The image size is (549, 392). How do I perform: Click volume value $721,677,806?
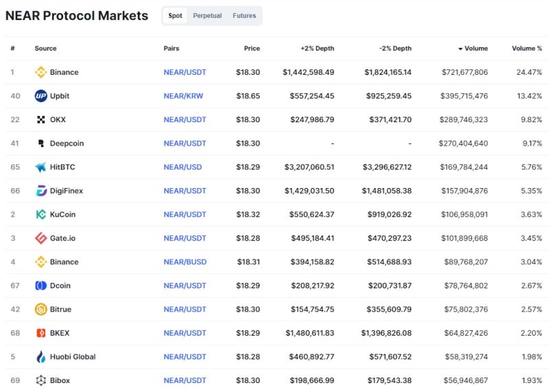click(x=465, y=72)
